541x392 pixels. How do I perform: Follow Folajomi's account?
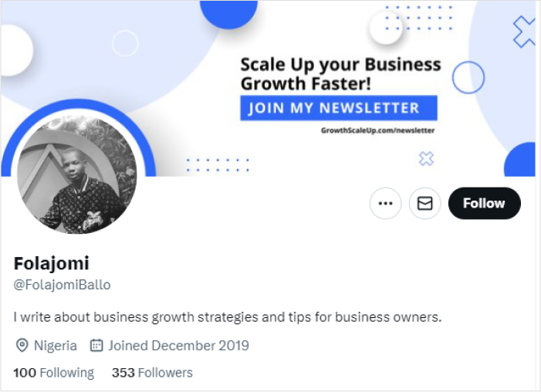485,203
